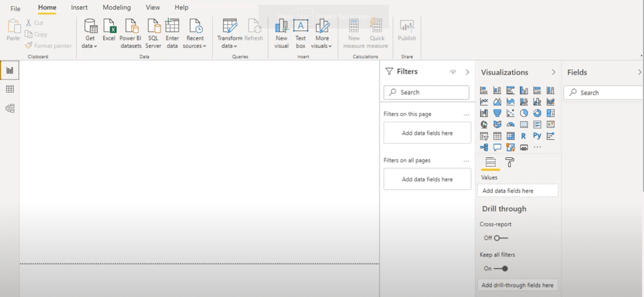This screenshot has width=644, height=297.
Task: Insert the Ribbon chart visual
Action: 550,102
